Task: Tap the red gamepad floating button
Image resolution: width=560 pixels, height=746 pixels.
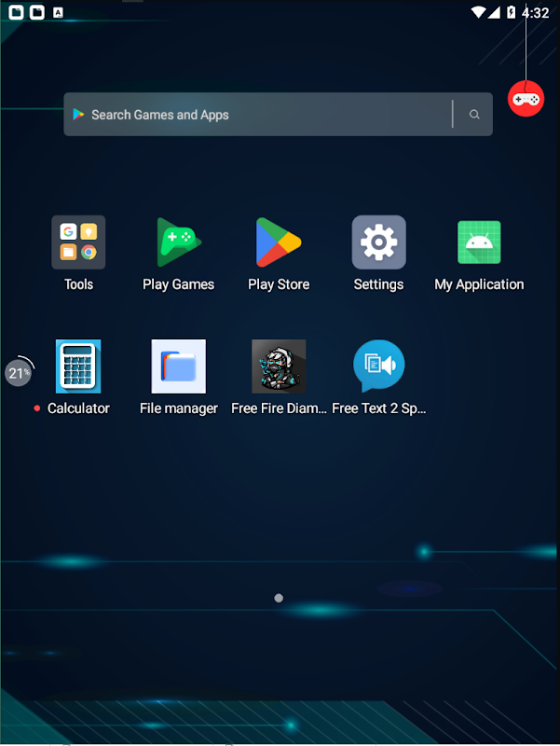Action: [526, 99]
